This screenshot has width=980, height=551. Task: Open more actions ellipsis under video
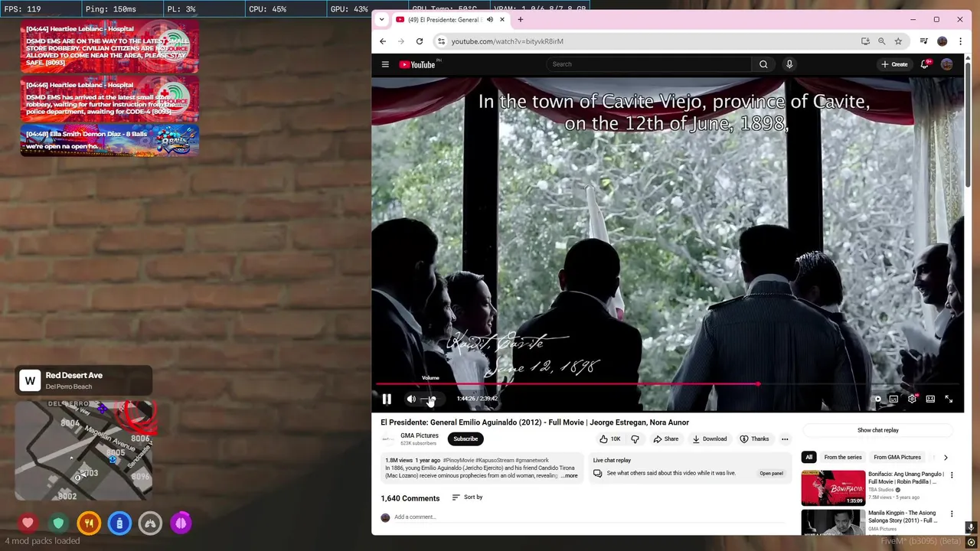click(x=785, y=439)
